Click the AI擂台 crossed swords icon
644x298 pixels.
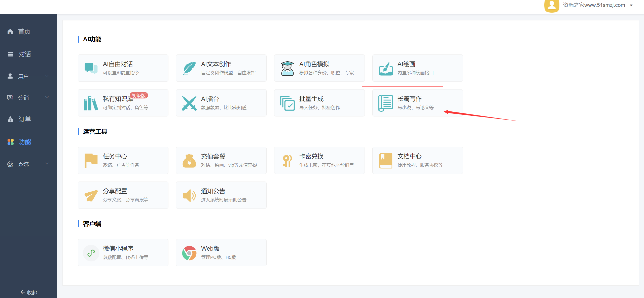pos(189,103)
